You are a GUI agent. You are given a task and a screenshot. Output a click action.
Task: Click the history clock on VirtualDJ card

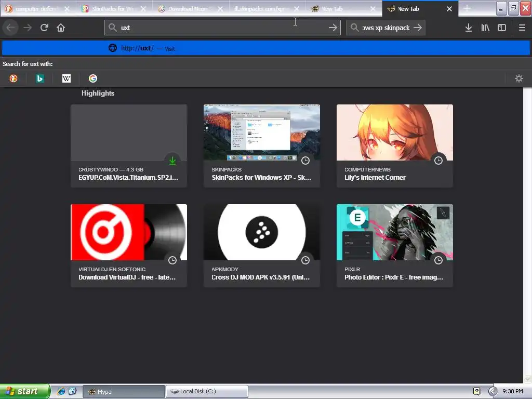tap(172, 260)
